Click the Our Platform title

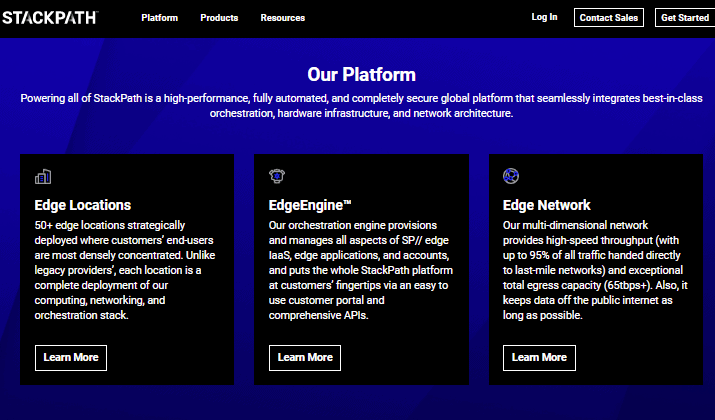tap(362, 74)
